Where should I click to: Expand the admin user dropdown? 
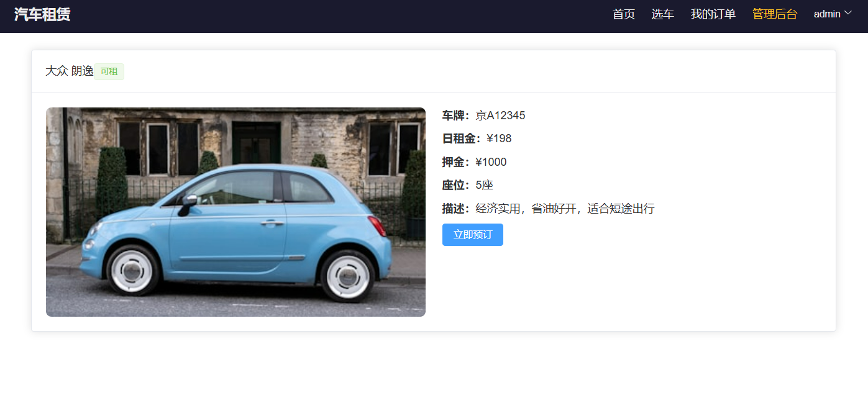(833, 14)
